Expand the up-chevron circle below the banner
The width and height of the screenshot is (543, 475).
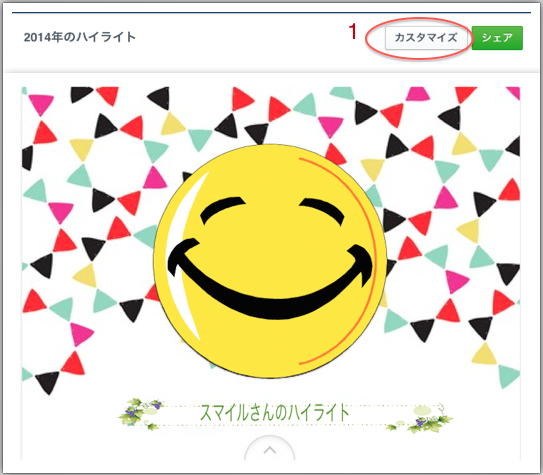coord(270,449)
